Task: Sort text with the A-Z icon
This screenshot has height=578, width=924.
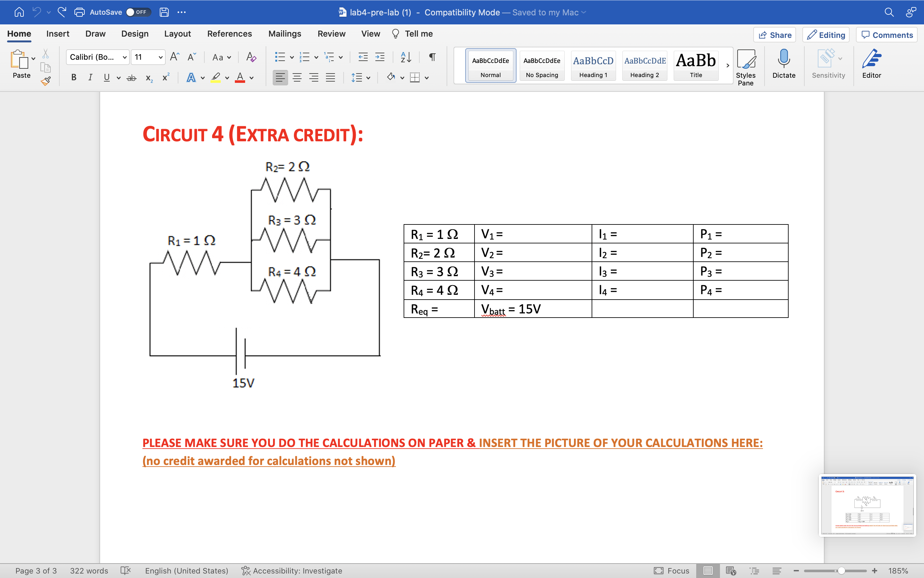Action: pyautogui.click(x=406, y=57)
